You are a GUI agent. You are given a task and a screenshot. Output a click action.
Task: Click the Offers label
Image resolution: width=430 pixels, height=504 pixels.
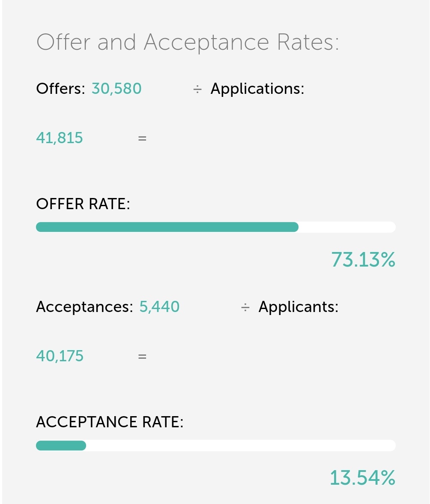click(61, 88)
